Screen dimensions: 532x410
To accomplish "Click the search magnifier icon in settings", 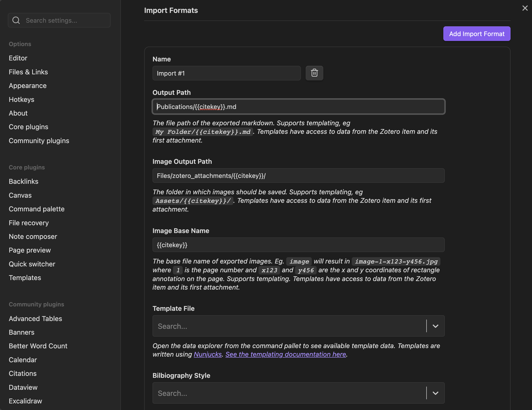I will pyautogui.click(x=16, y=20).
